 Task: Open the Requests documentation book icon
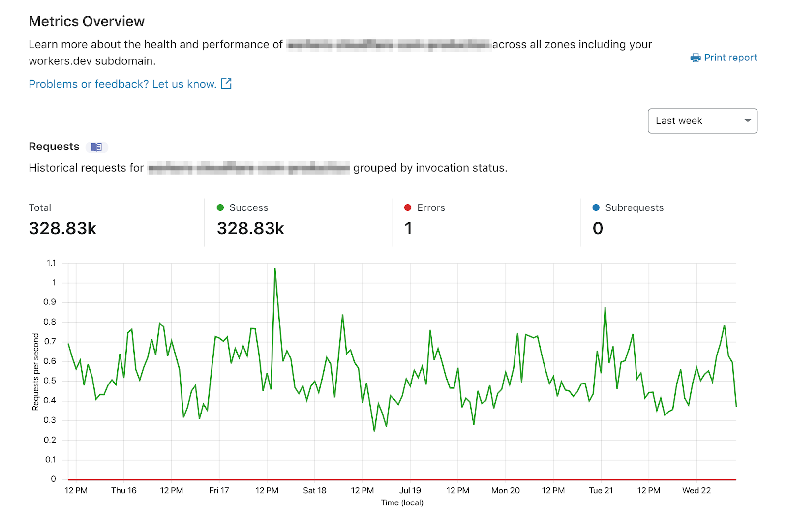pos(97,147)
